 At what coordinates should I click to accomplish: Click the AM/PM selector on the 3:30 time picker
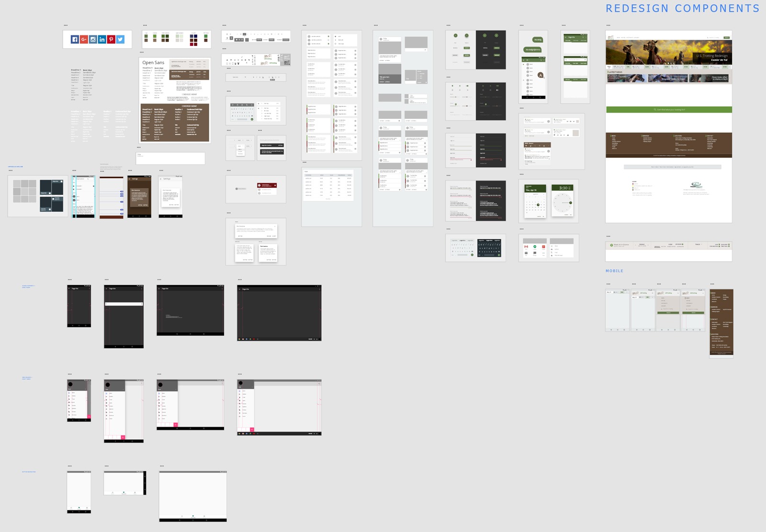pyautogui.click(x=570, y=188)
